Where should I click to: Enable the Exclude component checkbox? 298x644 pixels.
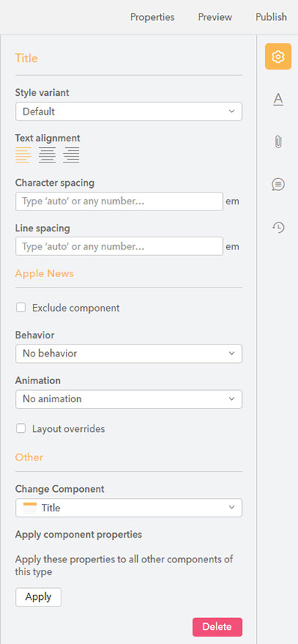click(20, 308)
